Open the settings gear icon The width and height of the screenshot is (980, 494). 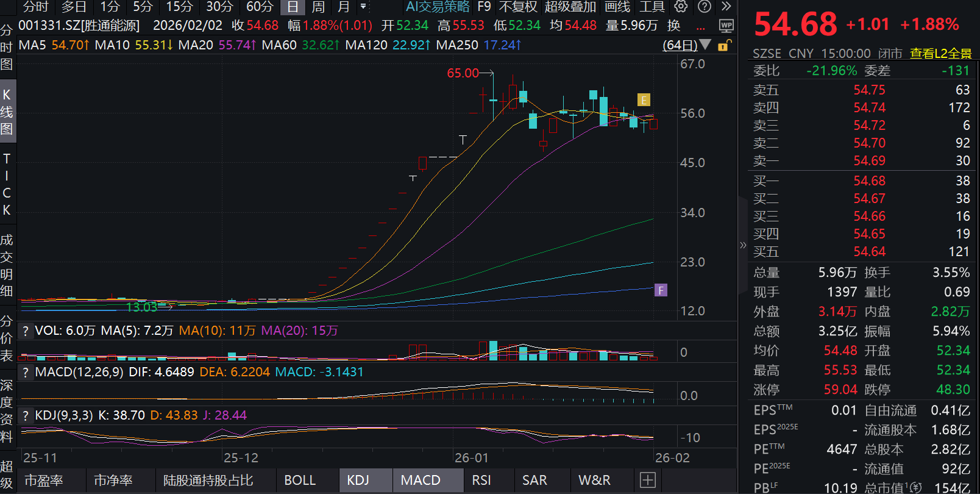coord(681,7)
